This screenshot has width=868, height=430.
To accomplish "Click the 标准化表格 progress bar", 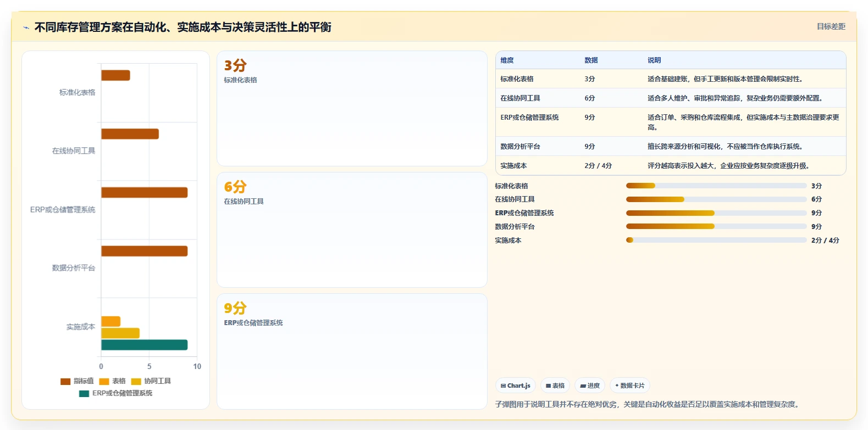I will (x=716, y=186).
